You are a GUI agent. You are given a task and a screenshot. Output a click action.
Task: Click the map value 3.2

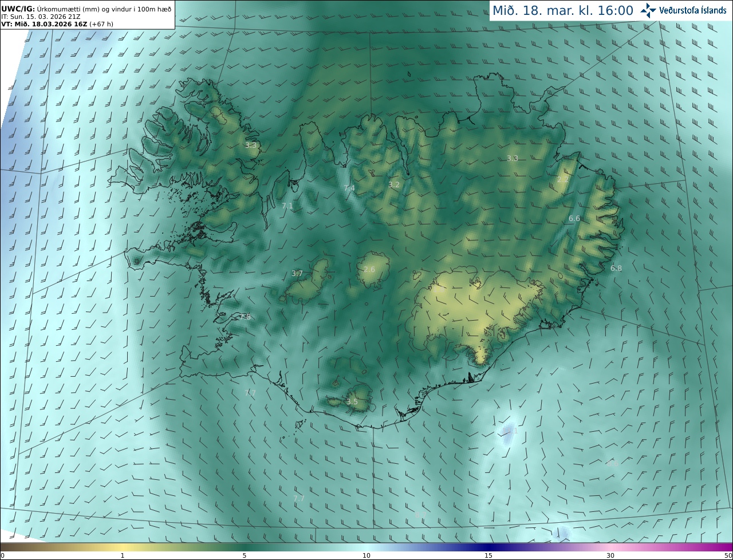point(394,185)
